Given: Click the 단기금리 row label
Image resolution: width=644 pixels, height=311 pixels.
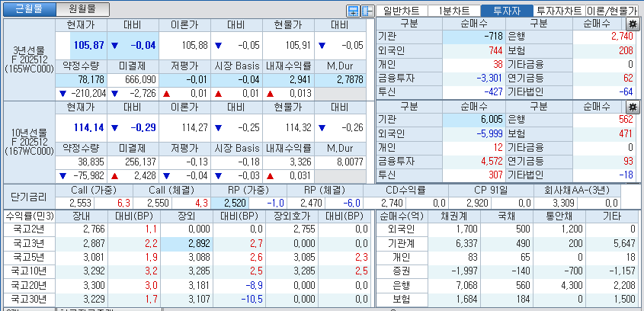Looking at the screenshot, I should click(x=29, y=197).
